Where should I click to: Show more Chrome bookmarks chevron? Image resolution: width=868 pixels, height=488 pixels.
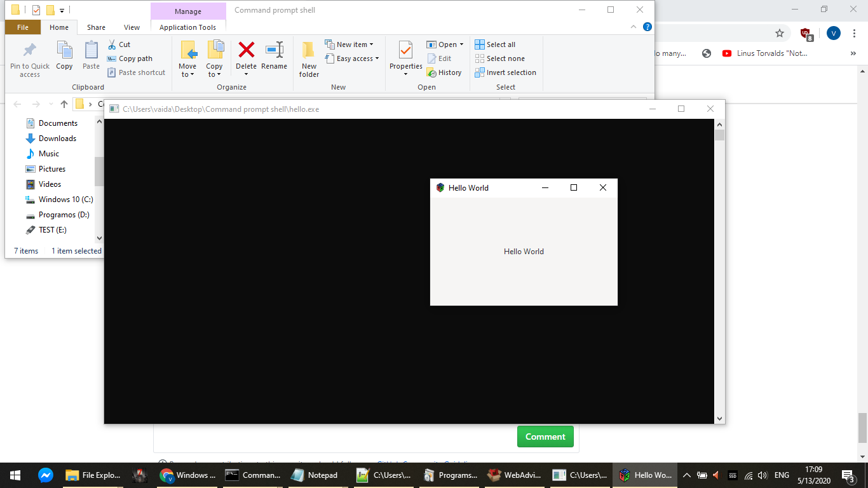853,53
